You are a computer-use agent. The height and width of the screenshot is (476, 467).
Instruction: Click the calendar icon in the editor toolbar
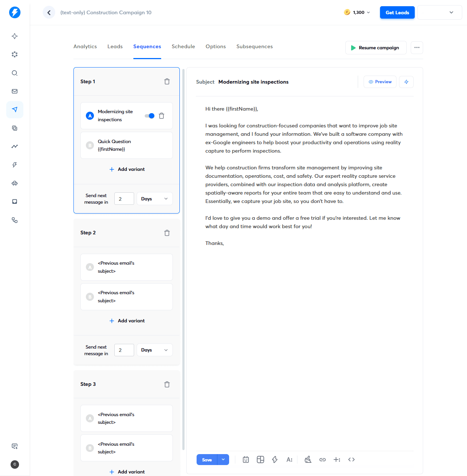(246, 460)
